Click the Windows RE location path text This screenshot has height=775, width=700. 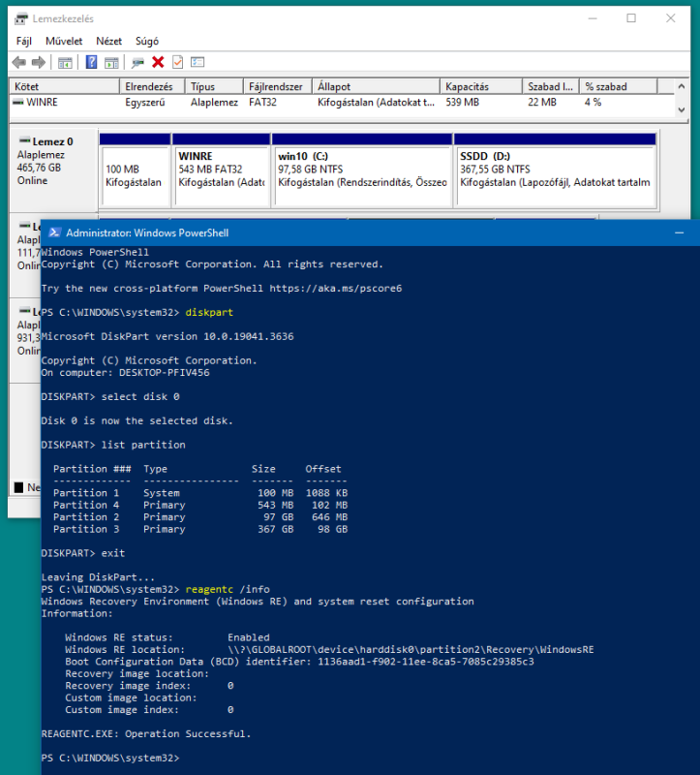411,649
